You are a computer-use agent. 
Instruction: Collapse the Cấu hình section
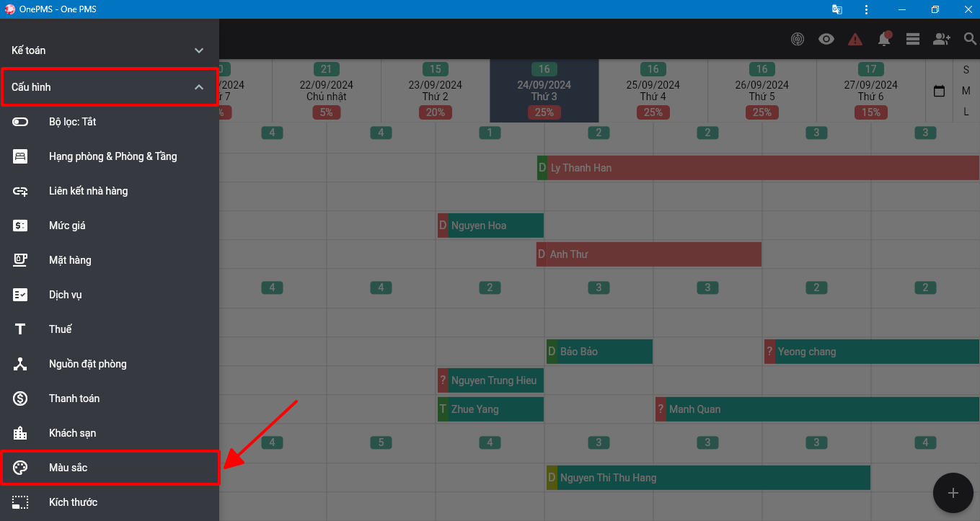pyautogui.click(x=110, y=87)
